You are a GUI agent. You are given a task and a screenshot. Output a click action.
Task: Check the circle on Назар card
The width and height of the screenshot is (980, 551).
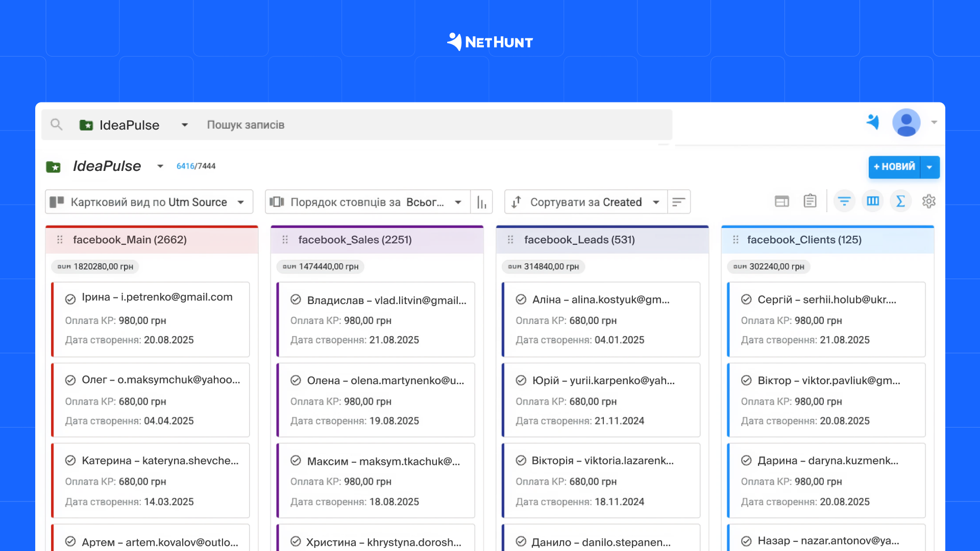[x=746, y=541]
